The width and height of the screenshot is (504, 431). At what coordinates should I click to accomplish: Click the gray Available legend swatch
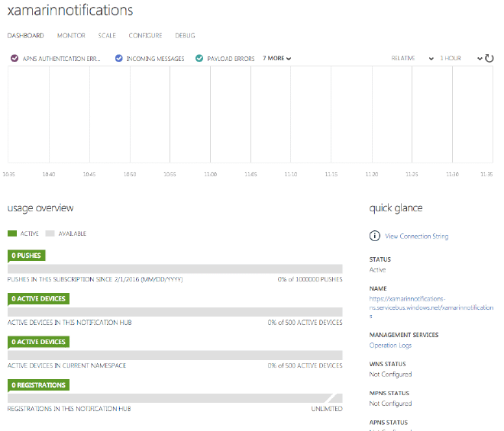point(50,233)
